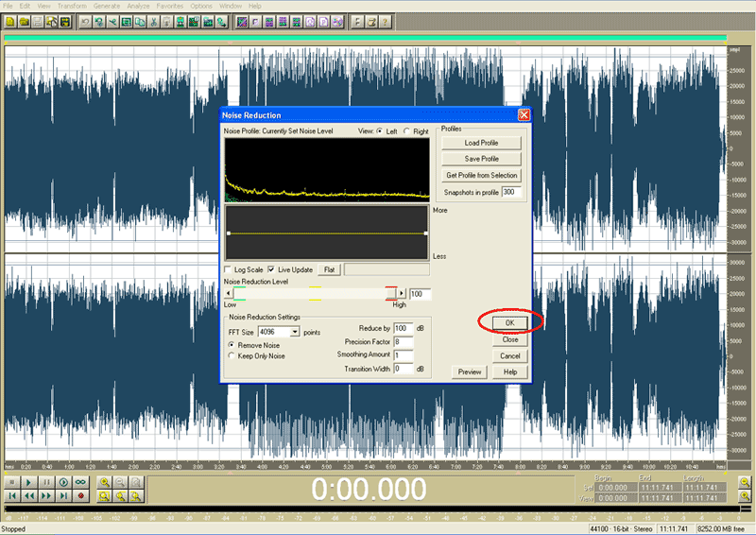Select the Keep Only Noise radio option
Screen dimensions: 756x535
click(232, 355)
